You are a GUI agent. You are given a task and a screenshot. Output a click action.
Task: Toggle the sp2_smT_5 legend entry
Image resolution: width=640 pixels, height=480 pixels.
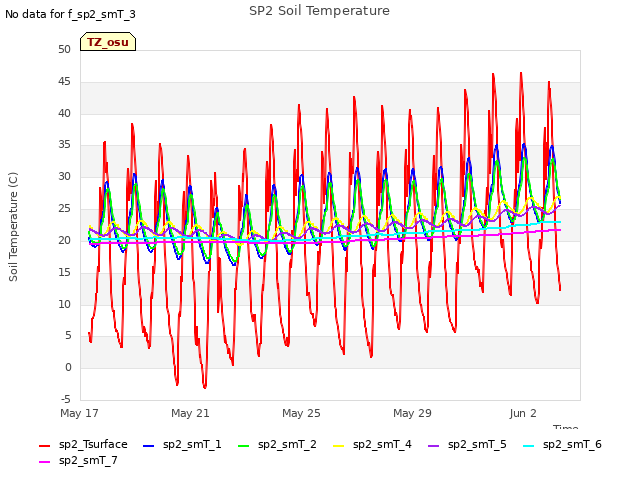click(x=467, y=444)
